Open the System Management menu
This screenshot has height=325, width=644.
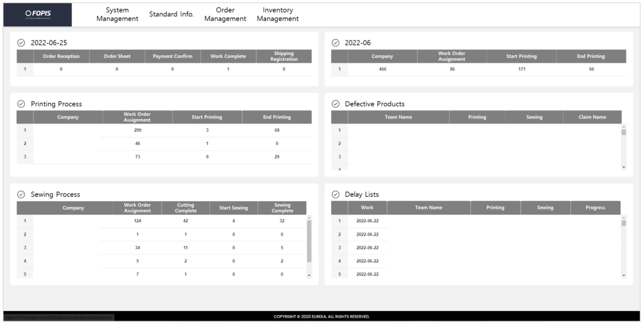(x=117, y=14)
